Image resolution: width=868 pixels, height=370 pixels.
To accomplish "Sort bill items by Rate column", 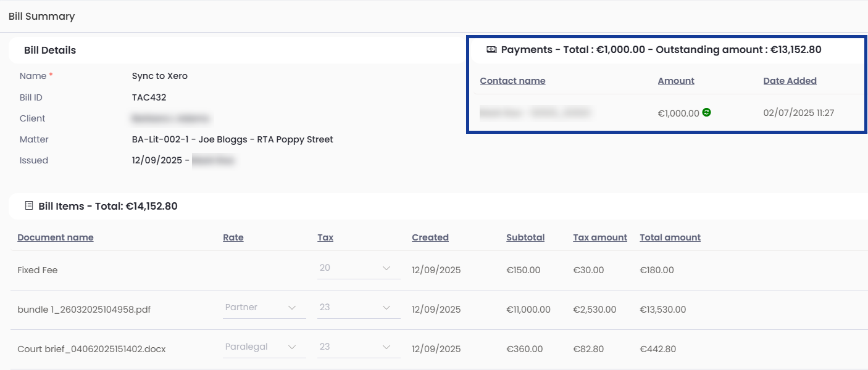I will 233,237.
